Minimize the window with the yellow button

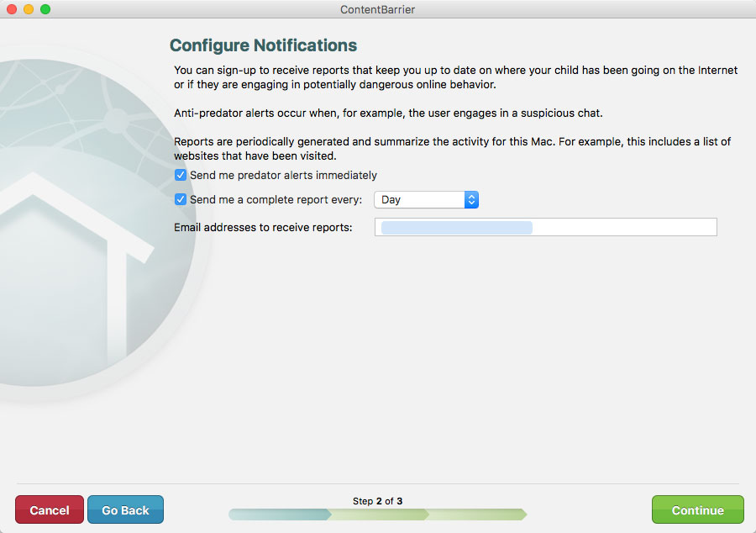(29, 9)
